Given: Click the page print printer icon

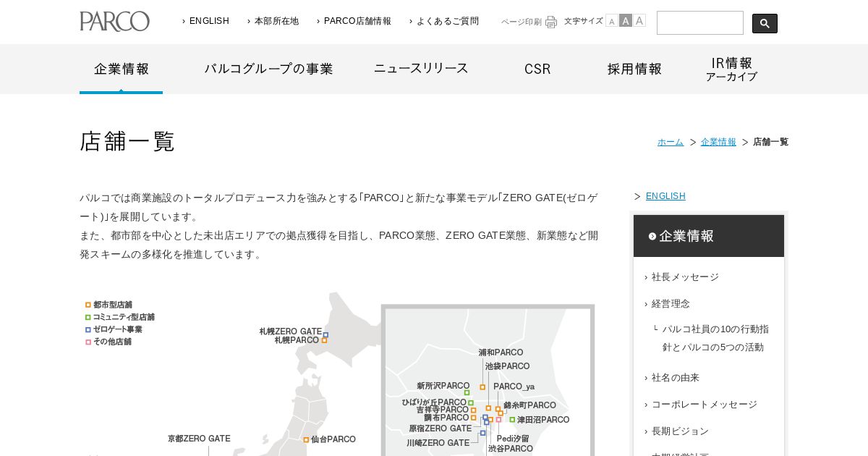Looking at the screenshot, I should (551, 22).
